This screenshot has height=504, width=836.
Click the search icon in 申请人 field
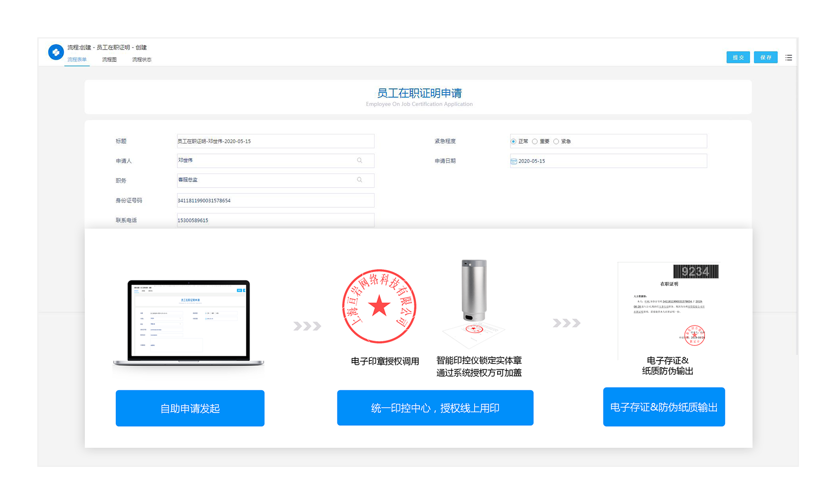tap(360, 161)
